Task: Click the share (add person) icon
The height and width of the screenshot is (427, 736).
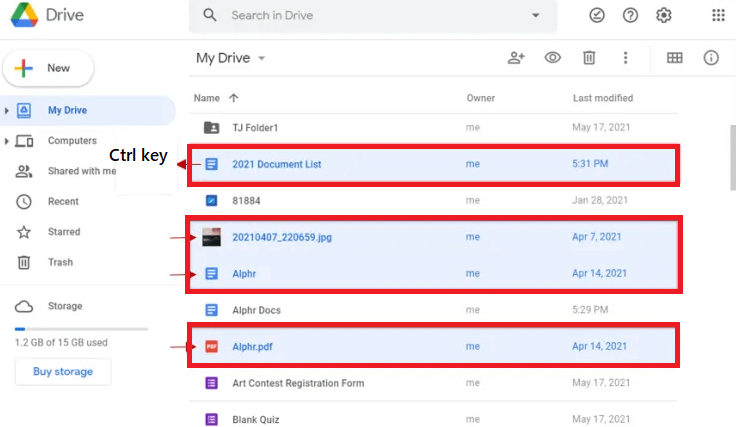Action: pyautogui.click(x=516, y=58)
